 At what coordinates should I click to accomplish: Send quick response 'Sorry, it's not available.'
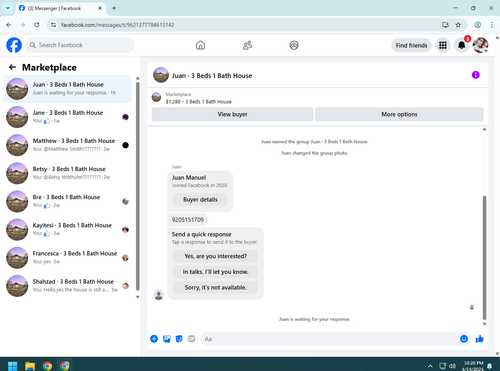216,287
